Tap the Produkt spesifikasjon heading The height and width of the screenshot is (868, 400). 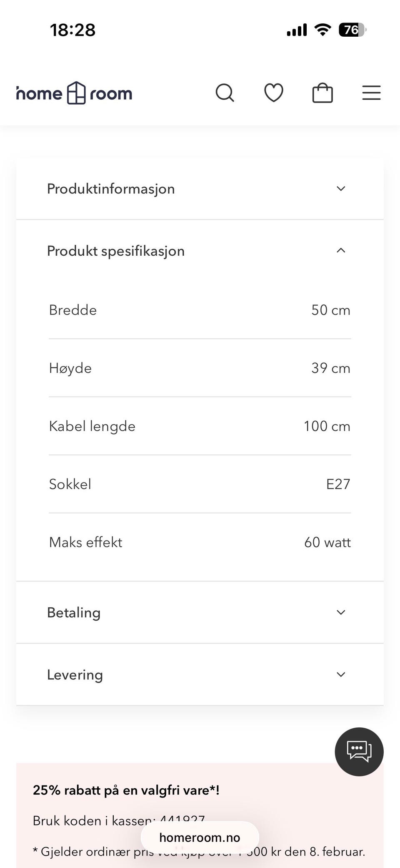(x=116, y=251)
